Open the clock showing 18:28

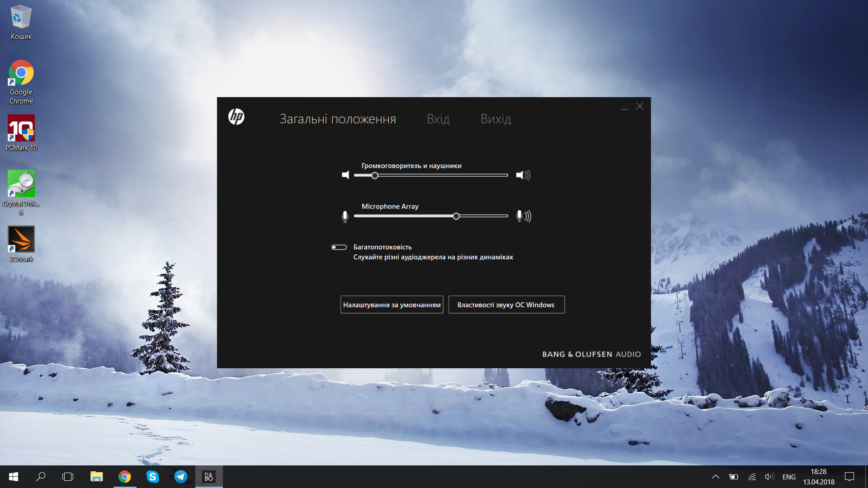tap(819, 477)
